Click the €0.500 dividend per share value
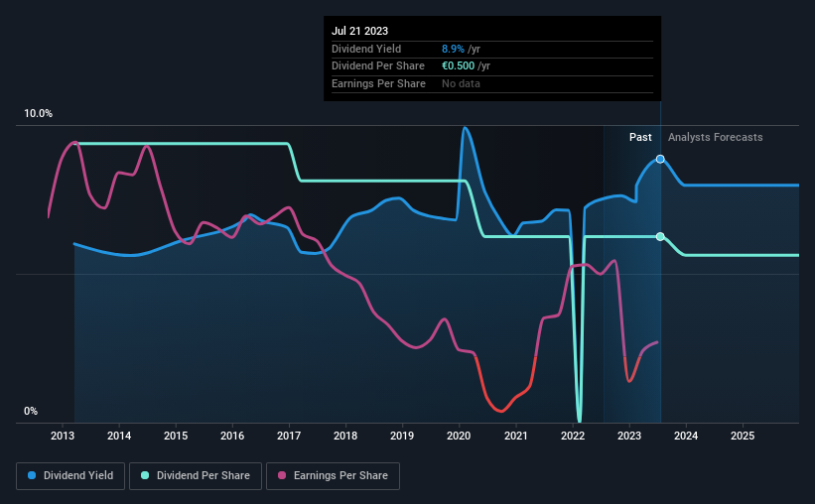Image resolution: width=815 pixels, height=504 pixels. pyautogui.click(x=458, y=66)
